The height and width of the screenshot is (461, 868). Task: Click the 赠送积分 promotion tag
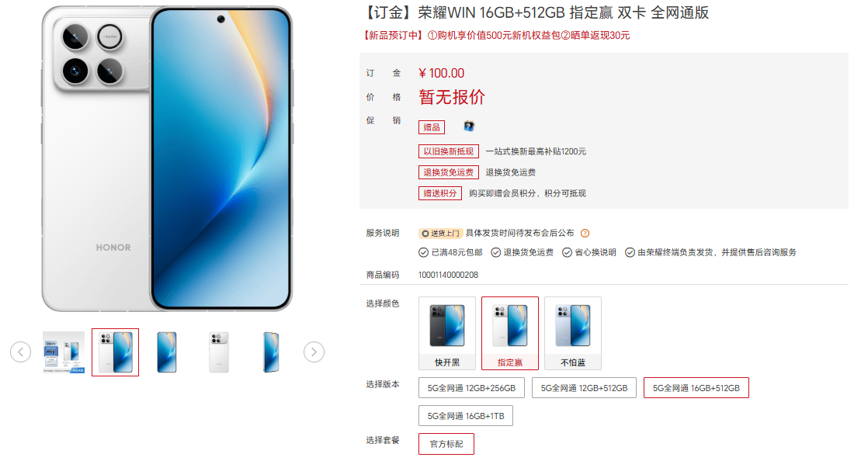click(x=440, y=193)
